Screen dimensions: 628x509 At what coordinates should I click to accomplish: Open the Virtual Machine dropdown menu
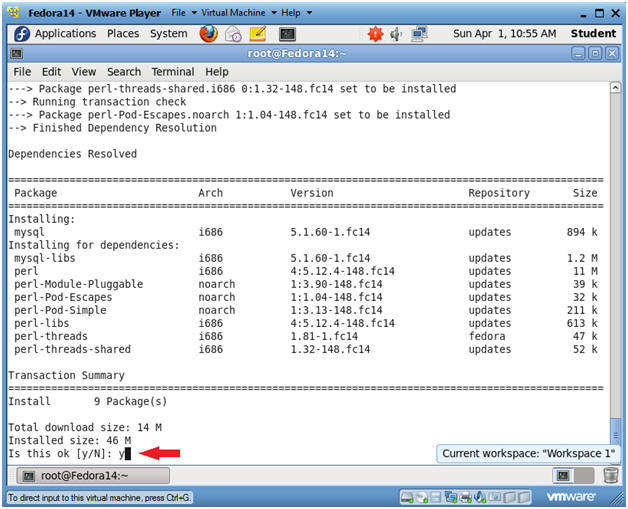pos(239,13)
